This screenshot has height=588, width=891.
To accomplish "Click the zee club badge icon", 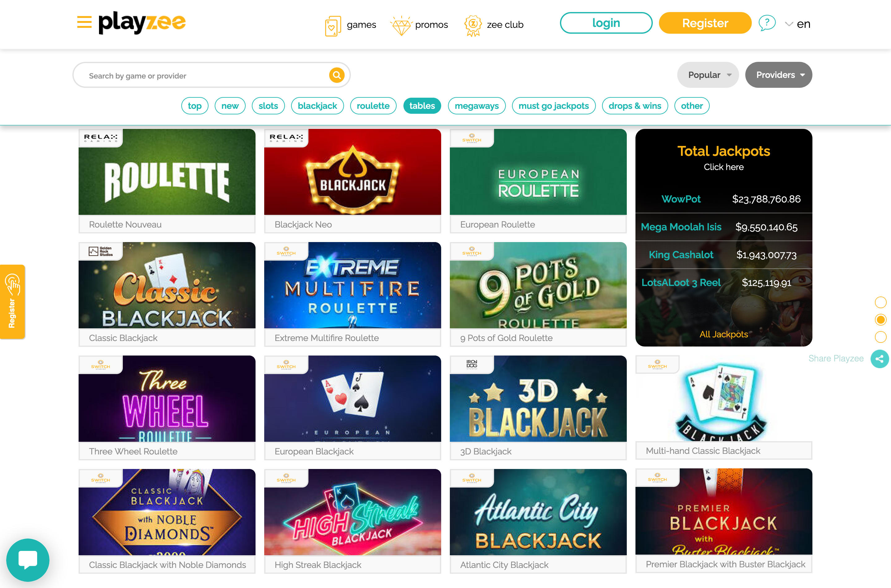I will coord(473,25).
